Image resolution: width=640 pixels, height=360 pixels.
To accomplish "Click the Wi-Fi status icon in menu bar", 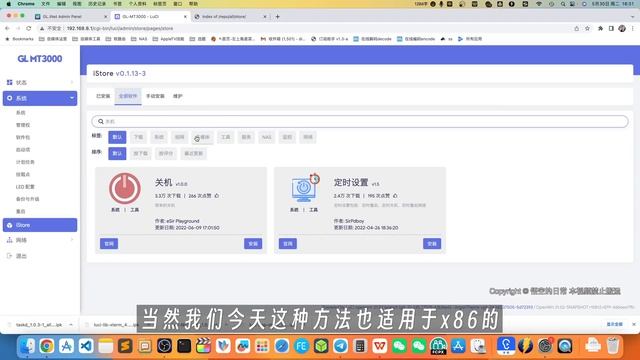I will point(539,4).
